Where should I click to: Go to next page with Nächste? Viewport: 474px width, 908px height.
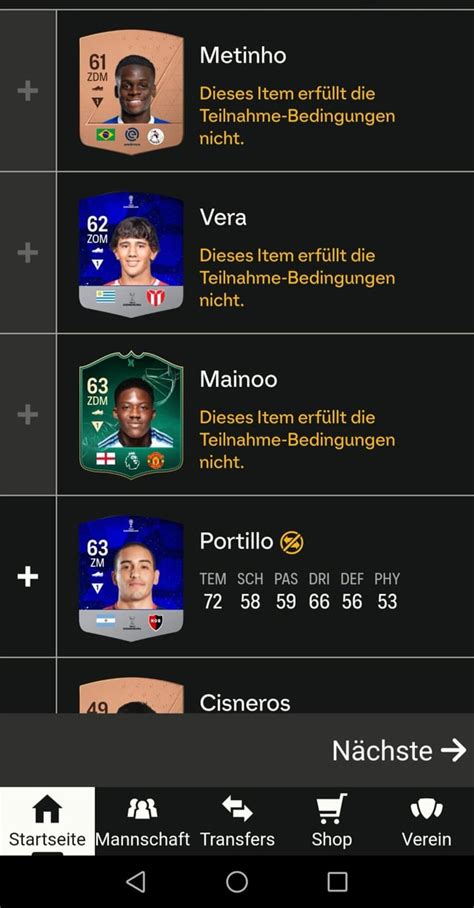pyautogui.click(x=399, y=750)
